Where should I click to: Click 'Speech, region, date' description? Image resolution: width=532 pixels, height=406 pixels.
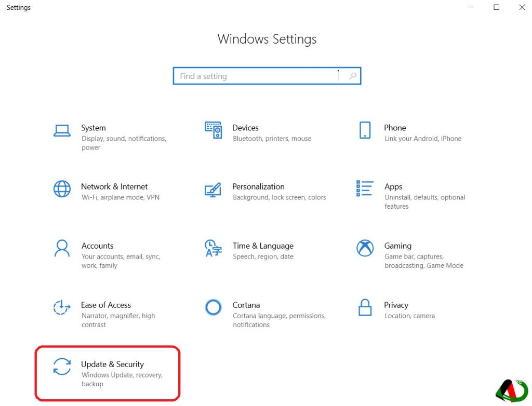click(263, 257)
